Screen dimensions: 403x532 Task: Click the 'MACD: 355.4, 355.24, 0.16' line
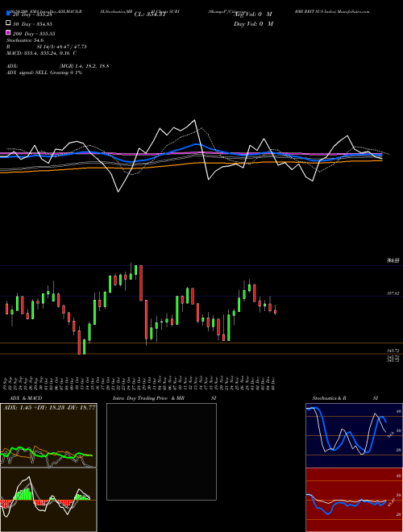point(38,53)
